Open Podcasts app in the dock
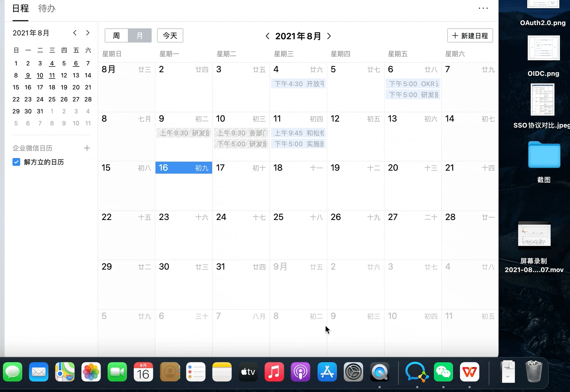 coord(300,372)
